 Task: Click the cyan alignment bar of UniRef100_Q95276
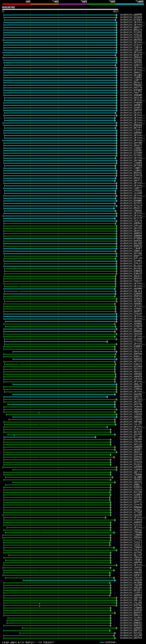[x=56, y=397]
